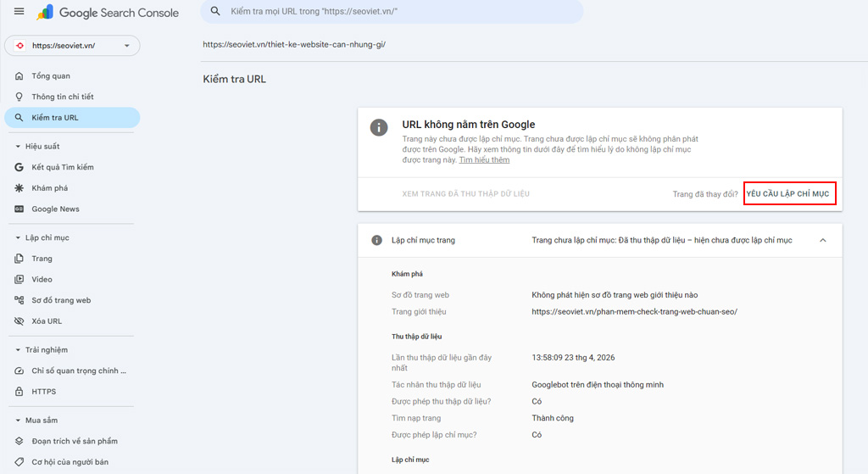Open Cơ hội của người bán page
The height and width of the screenshot is (474, 868).
72,462
